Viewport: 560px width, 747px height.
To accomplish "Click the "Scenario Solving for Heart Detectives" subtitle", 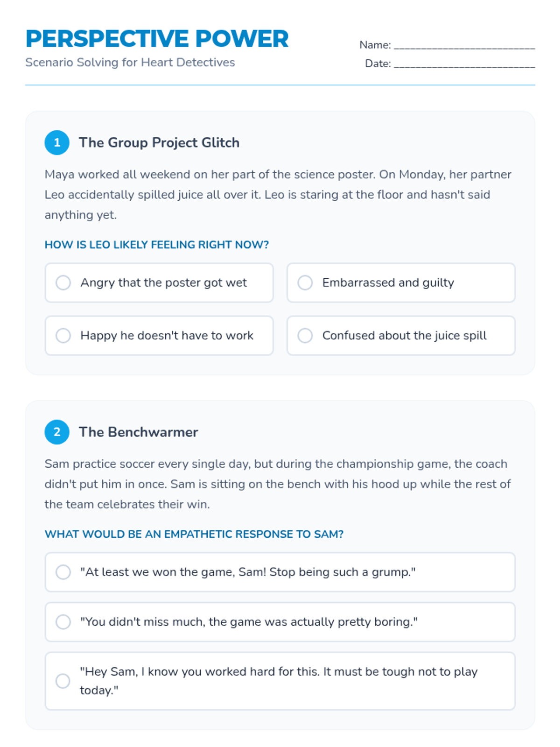I will [x=130, y=63].
